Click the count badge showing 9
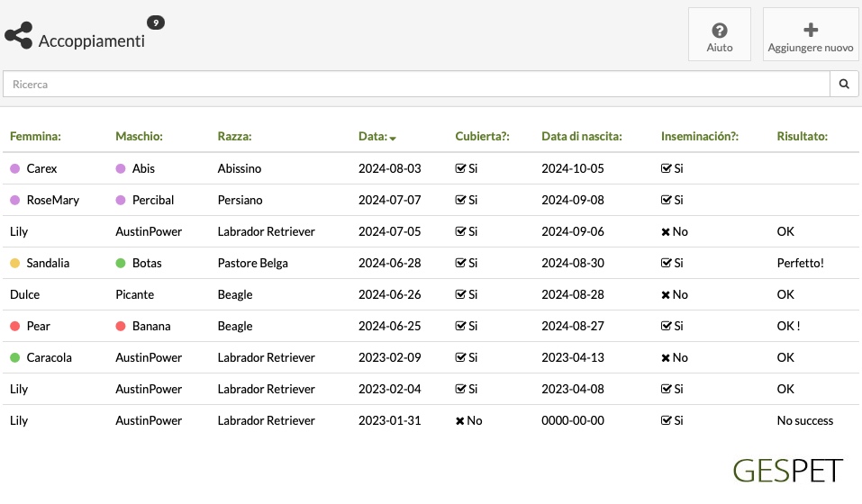Viewport: 862px width, 504px height. 156,22
